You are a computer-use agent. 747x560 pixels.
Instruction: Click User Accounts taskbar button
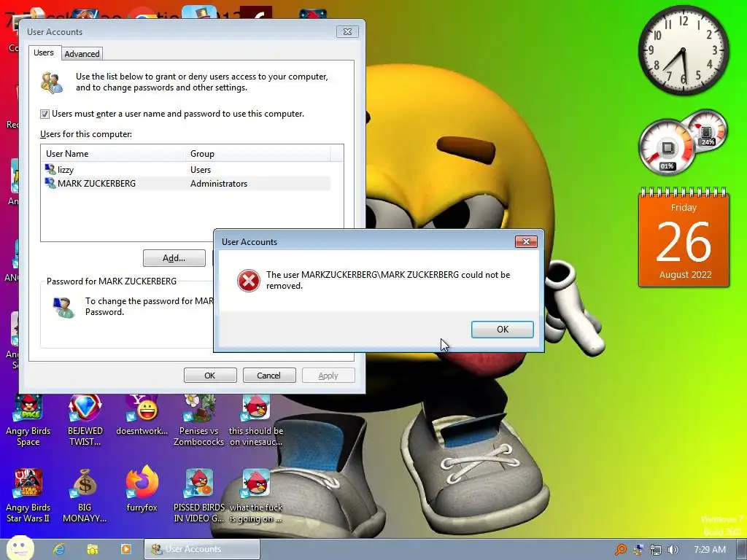[202, 549]
